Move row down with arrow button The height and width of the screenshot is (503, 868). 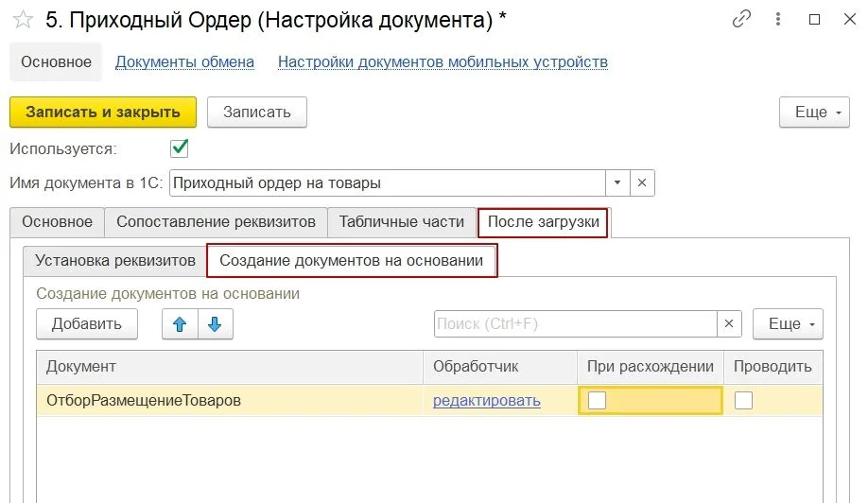[x=216, y=323]
